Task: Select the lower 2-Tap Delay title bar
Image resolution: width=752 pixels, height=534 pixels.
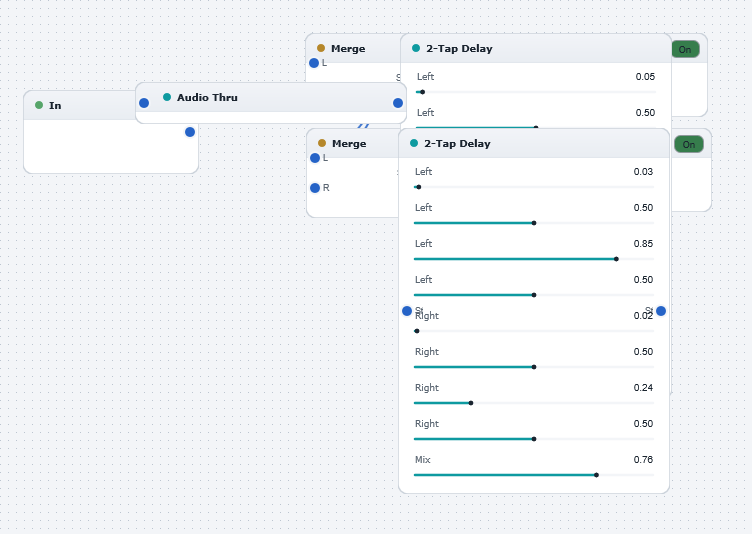Action: [534, 143]
